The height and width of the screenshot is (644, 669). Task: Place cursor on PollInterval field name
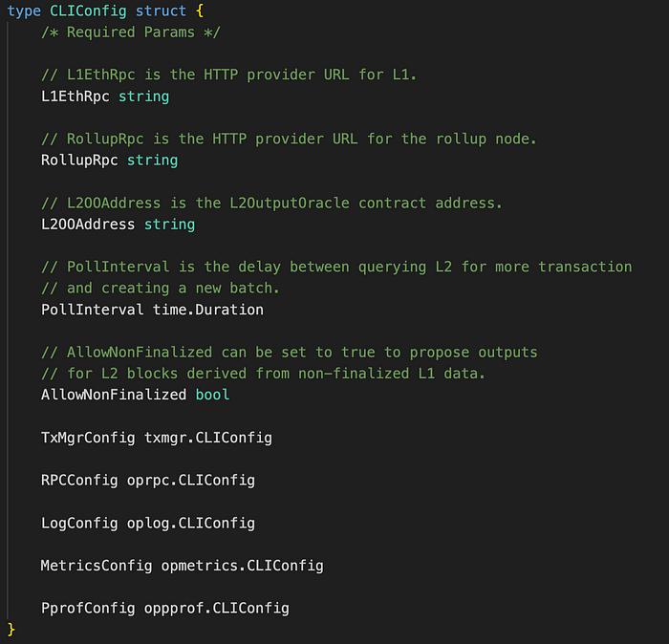pos(92,310)
